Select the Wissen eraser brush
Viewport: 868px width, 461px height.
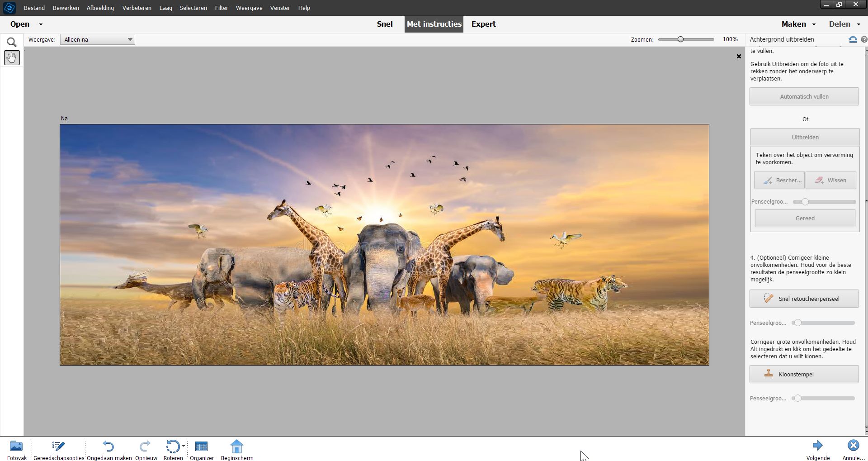click(x=830, y=180)
